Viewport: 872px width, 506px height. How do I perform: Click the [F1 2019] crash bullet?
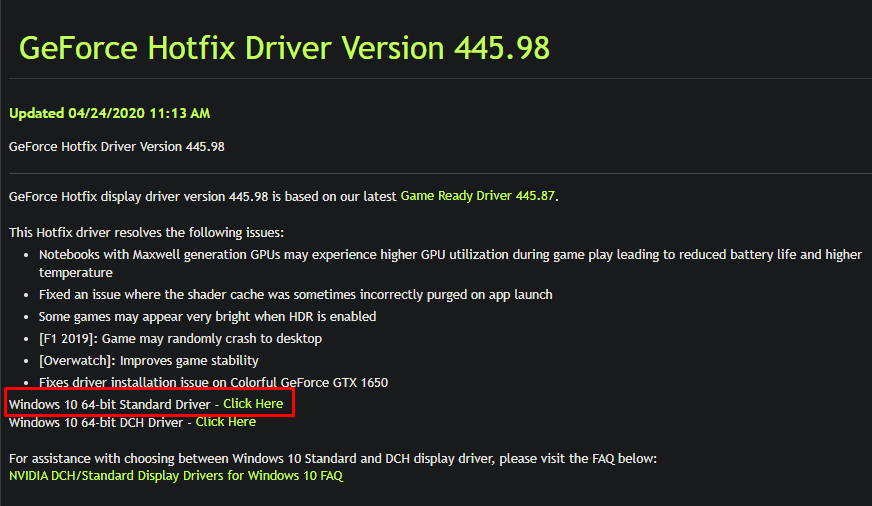180,339
